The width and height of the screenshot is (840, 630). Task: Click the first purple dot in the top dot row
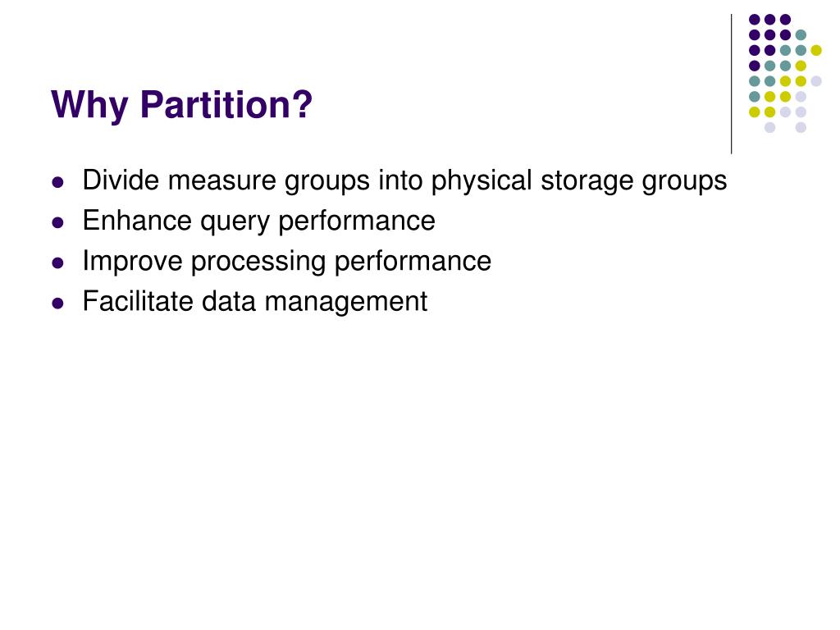pos(755,20)
